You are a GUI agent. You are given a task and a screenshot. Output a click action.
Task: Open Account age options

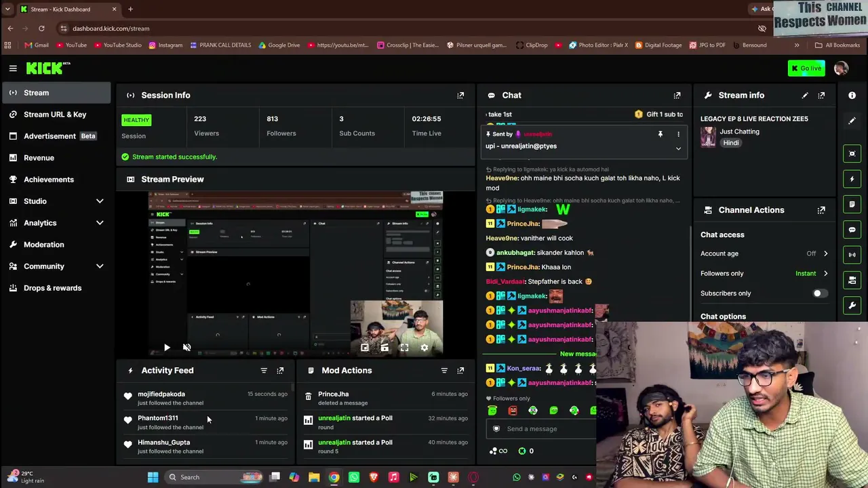(825, 253)
